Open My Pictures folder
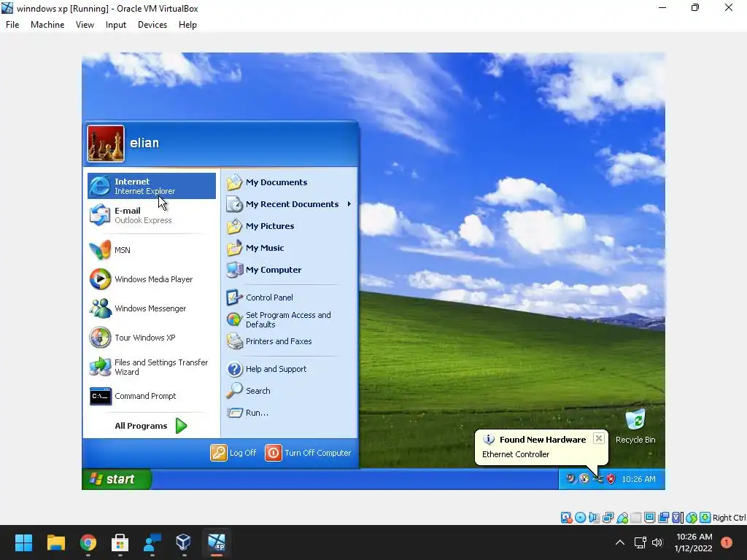Viewport: 747px width, 560px height. [260, 226]
